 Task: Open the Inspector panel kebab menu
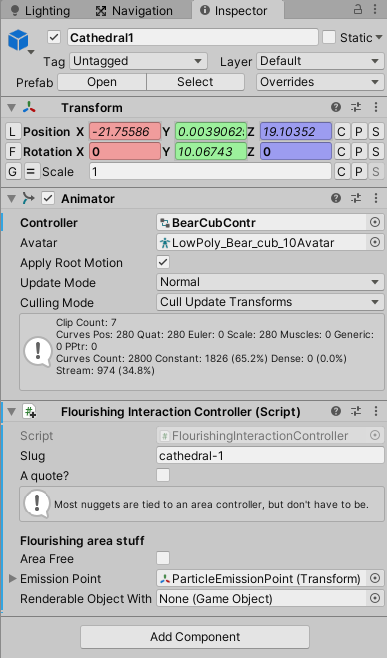click(x=375, y=9)
